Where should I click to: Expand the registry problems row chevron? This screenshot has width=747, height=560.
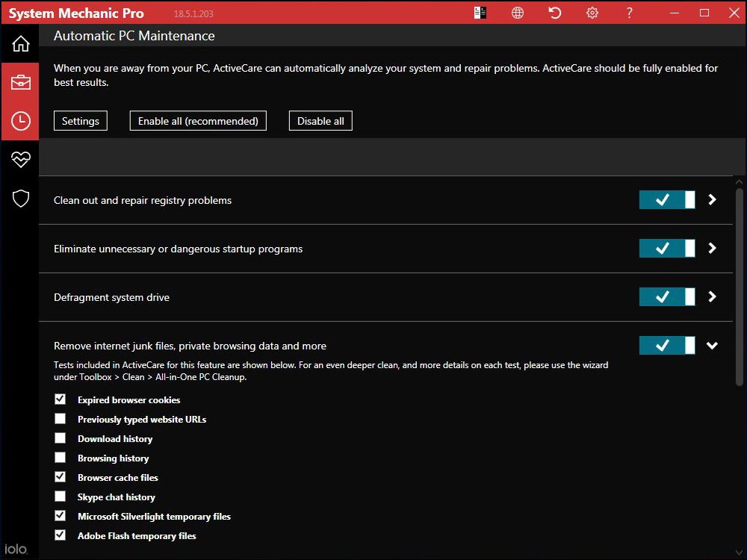point(711,199)
